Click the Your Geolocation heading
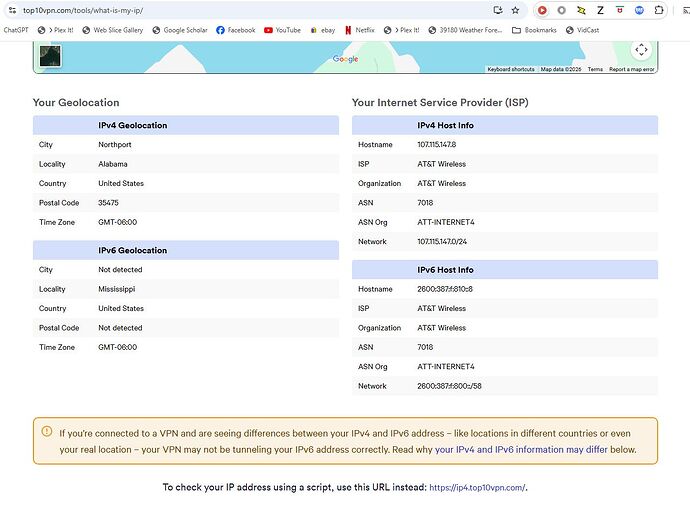The width and height of the screenshot is (690, 505). [x=76, y=102]
